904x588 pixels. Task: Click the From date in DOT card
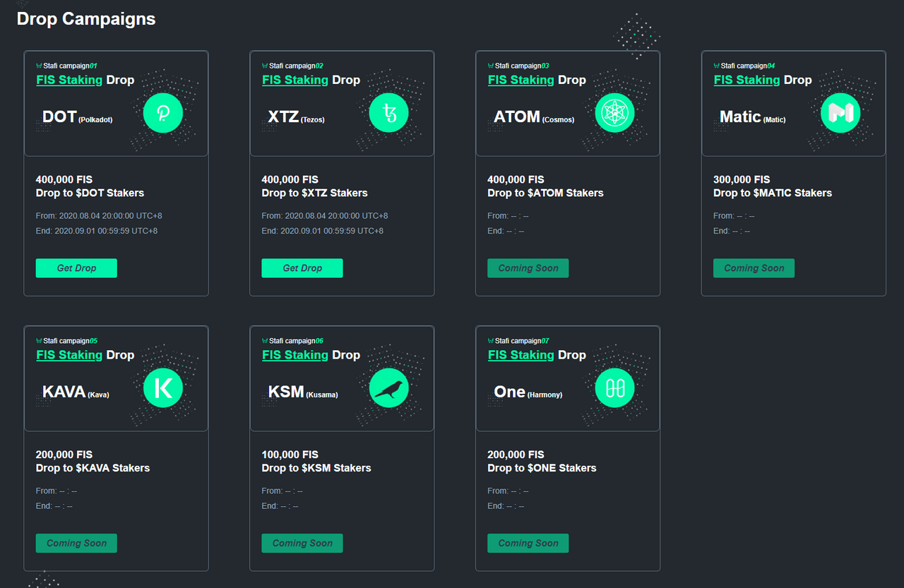pyautogui.click(x=99, y=216)
